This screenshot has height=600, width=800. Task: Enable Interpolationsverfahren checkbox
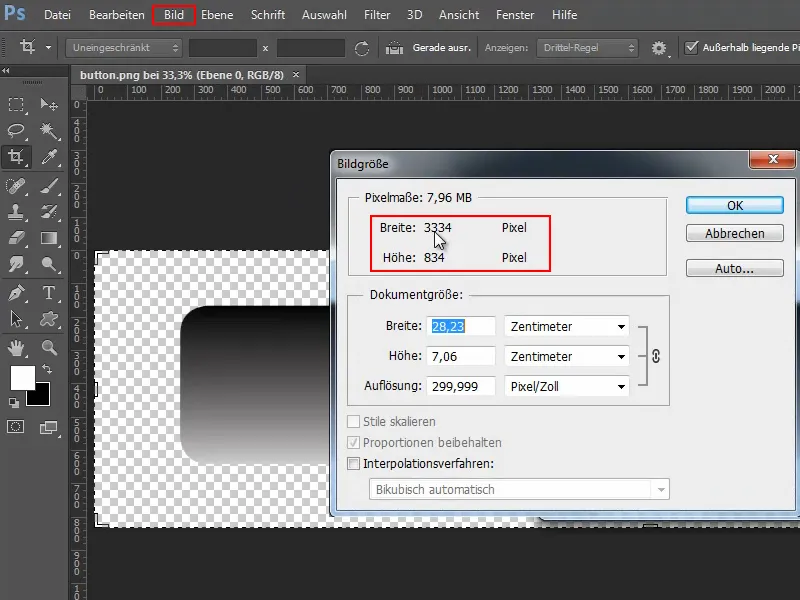tap(353, 463)
